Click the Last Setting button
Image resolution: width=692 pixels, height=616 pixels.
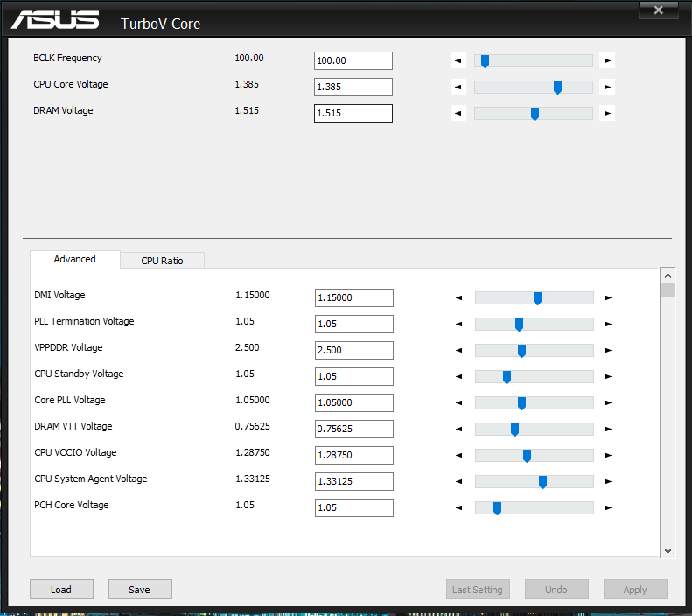click(x=478, y=590)
